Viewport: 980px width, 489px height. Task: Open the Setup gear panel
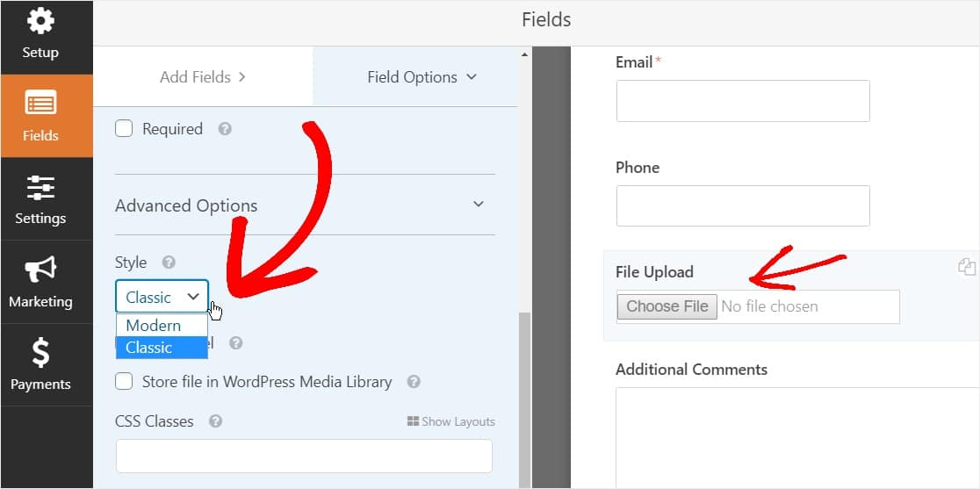click(40, 33)
